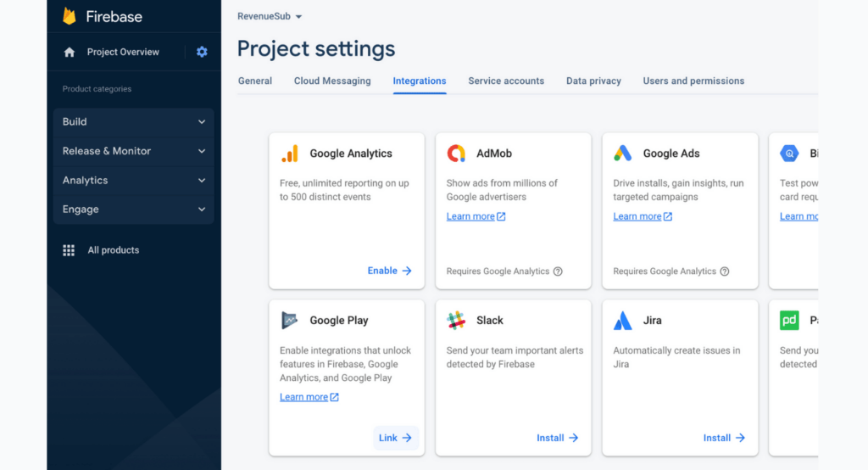Click the Project settings heading
The width and height of the screenshot is (868, 470).
316,48
